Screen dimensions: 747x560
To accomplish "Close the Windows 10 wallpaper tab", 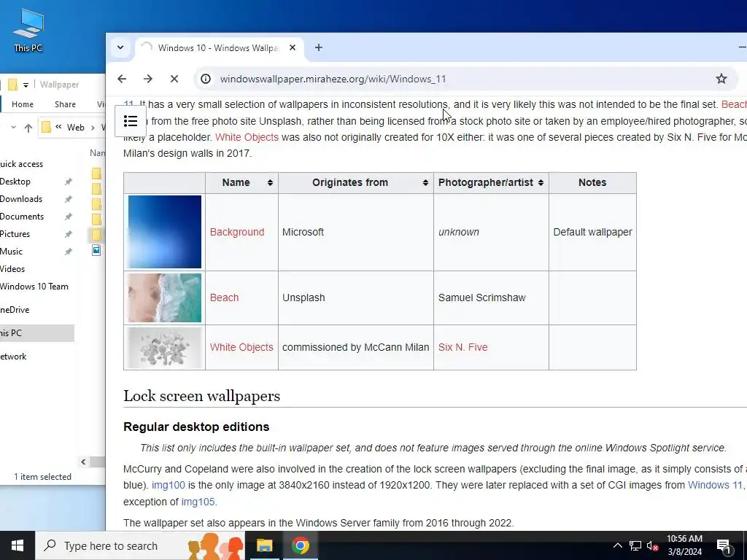I will click(293, 47).
